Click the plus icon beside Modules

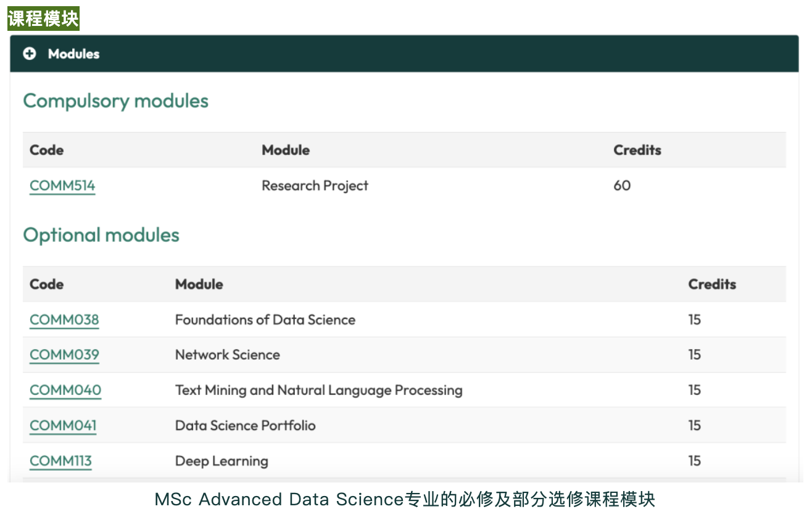tap(30, 54)
